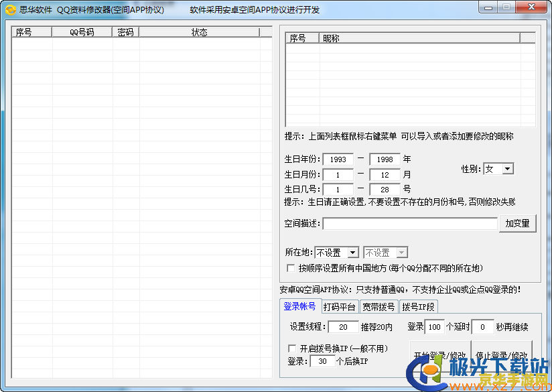The width and height of the screenshot is (552, 392).
Task: Click the 设置线程 field showing 20
Action: point(343,327)
